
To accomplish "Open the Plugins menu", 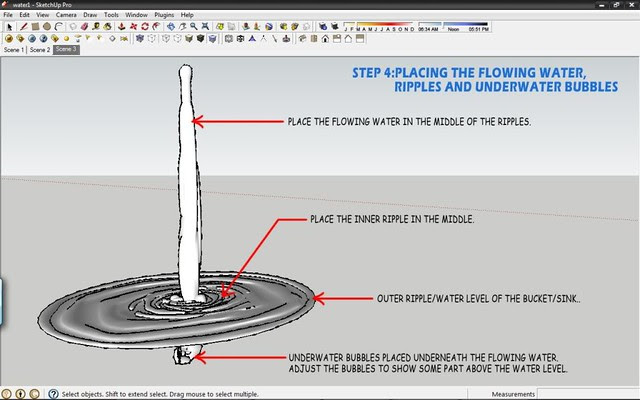I will (x=164, y=15).
